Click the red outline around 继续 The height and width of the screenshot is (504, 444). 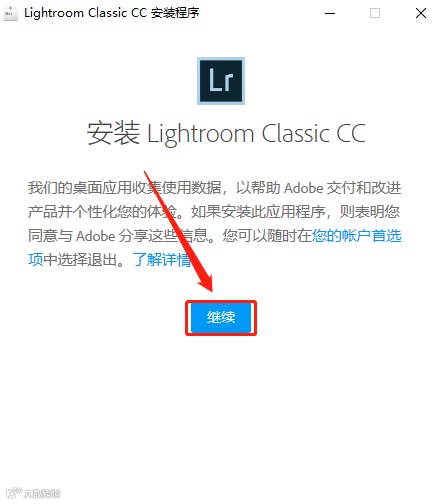point(221,318)
